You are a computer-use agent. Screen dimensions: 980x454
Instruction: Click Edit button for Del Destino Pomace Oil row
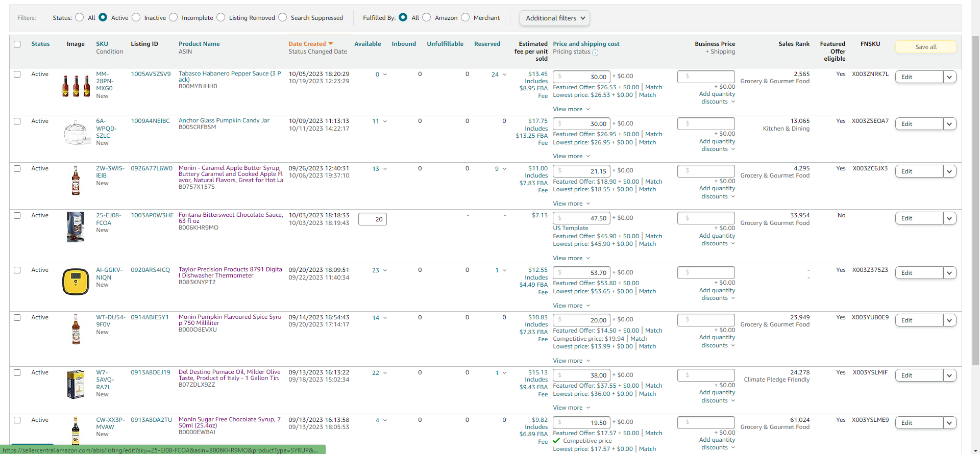pyautogui.click(x=919, y=375)
